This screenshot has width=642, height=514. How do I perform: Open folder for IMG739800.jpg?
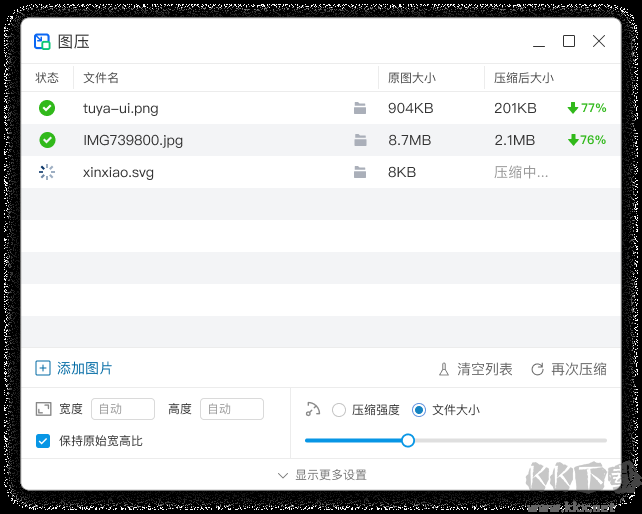click(x=360, y=140)
